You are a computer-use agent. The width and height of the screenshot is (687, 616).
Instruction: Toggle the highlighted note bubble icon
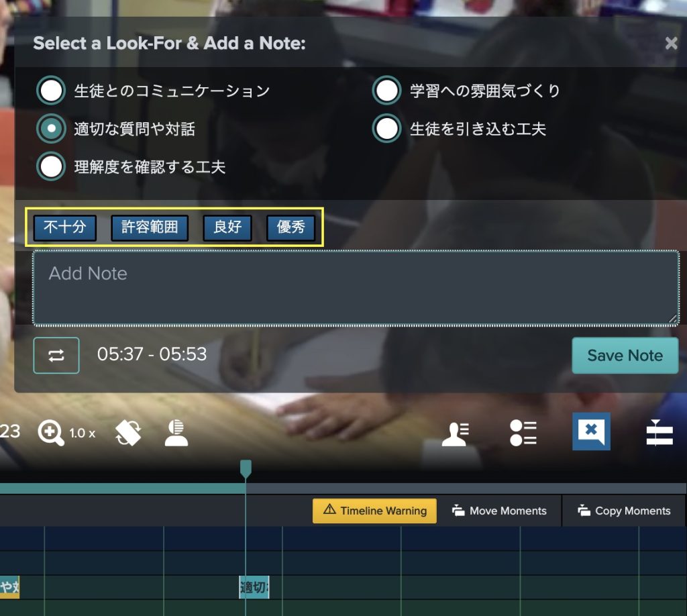click(x=591, y=431)
